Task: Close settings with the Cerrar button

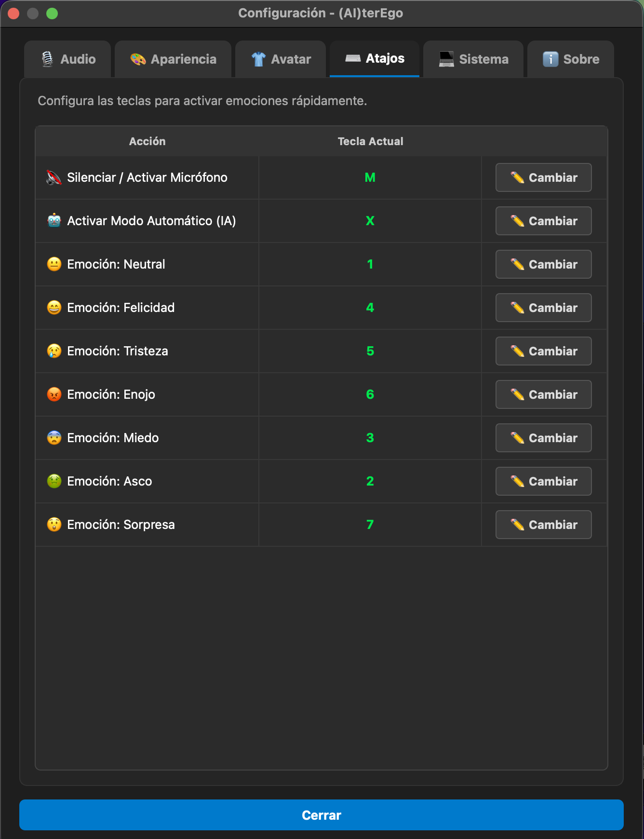Action: point(322,815)
